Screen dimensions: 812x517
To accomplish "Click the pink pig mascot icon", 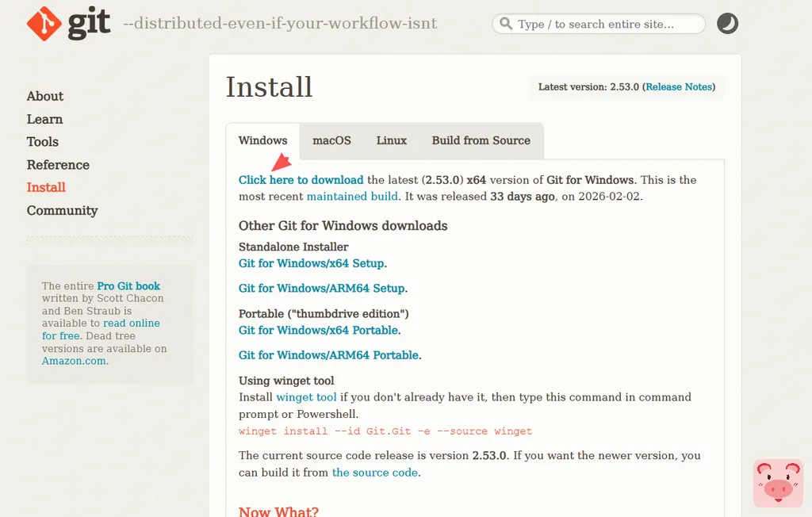I will click(778, 483).
